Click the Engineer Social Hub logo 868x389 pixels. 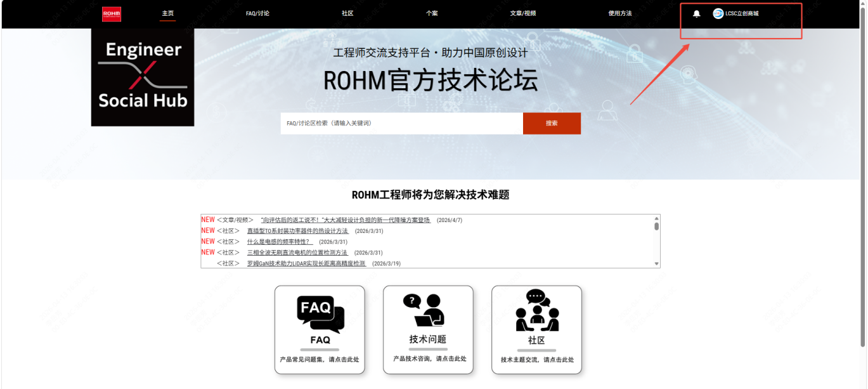pyautogui.click(x=143, y=76)
